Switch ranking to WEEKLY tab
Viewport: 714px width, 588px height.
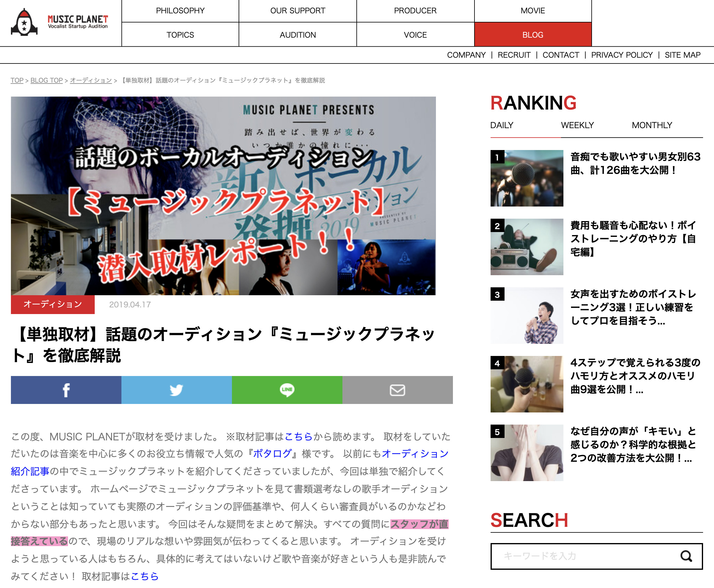(x=577, y=125)
